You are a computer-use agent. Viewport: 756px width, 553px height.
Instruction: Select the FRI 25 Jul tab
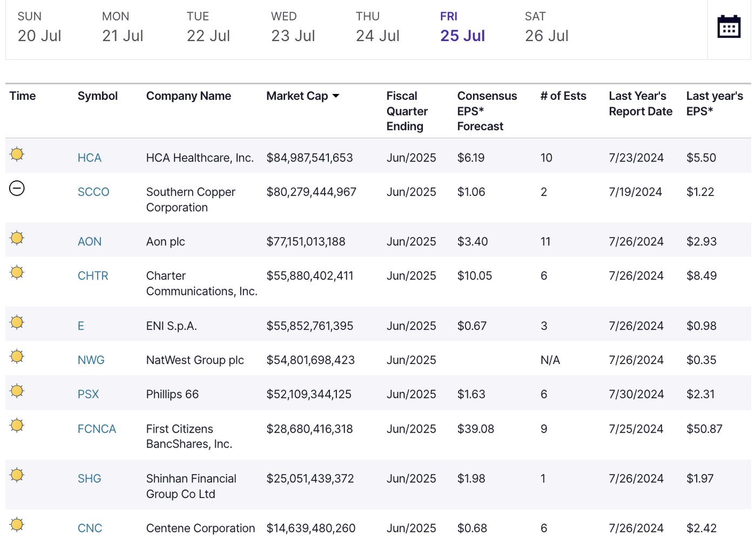click(x=462, y=27)
